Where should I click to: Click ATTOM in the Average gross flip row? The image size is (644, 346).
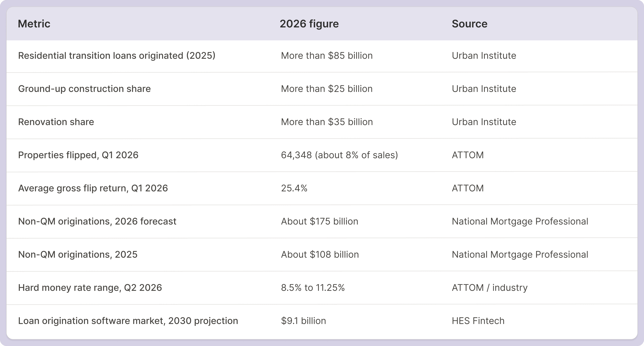468,188
